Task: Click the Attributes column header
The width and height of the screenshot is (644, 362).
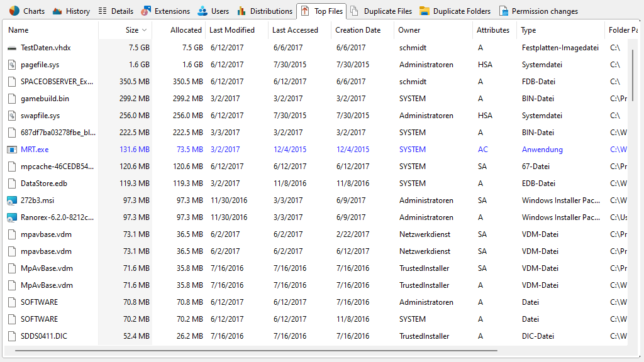Action: tap(493, 30)
